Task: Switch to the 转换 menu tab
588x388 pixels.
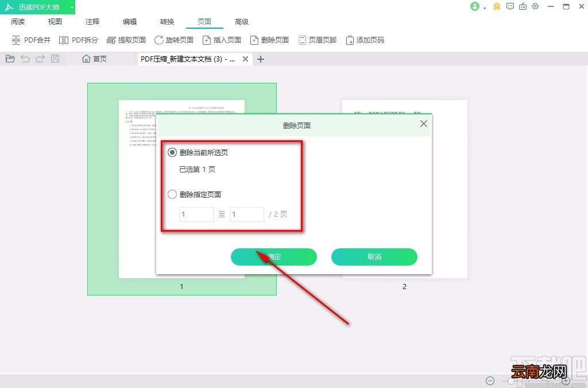Action: pos(167,22)
